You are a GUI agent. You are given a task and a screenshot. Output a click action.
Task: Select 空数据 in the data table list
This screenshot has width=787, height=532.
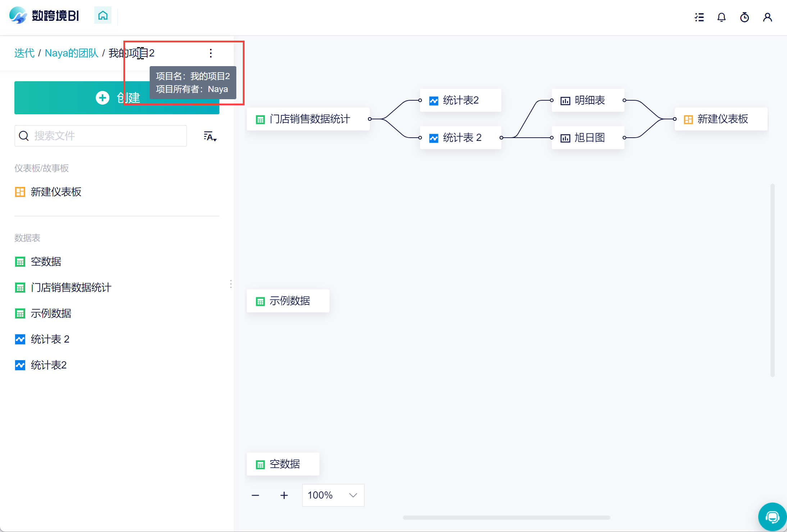pyautogui.click(x=46, y=262)
